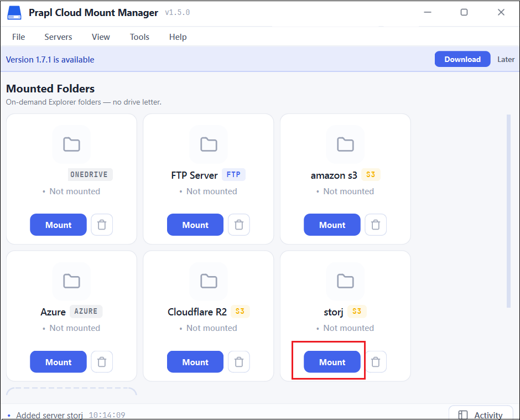520x420 pixels.
Task: Delete the storj server with trash icon
Action: pos(376,361)
